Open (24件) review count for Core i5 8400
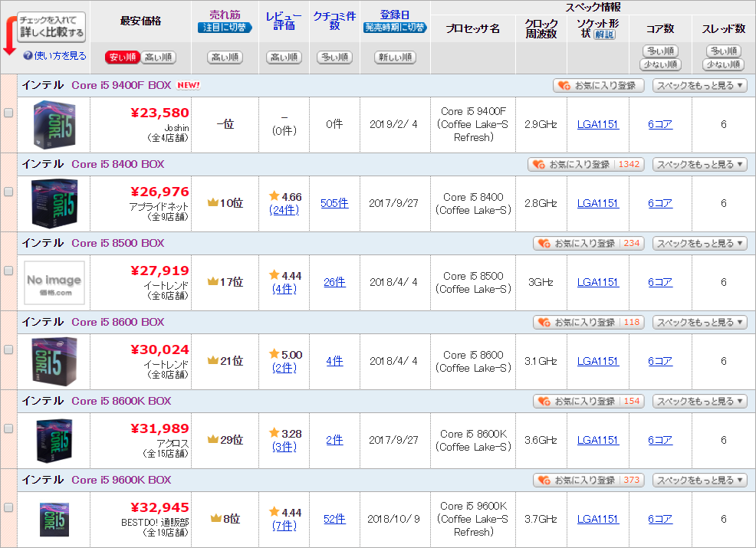Screen dimensions: 756x548 [x=284, y=210]
